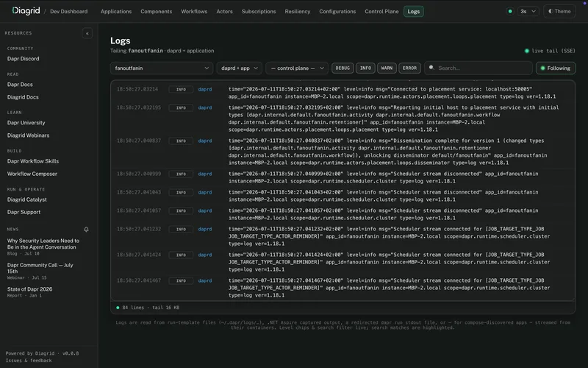Click the daprd source on the 18:50:27.032195 row

pos(205,107)
